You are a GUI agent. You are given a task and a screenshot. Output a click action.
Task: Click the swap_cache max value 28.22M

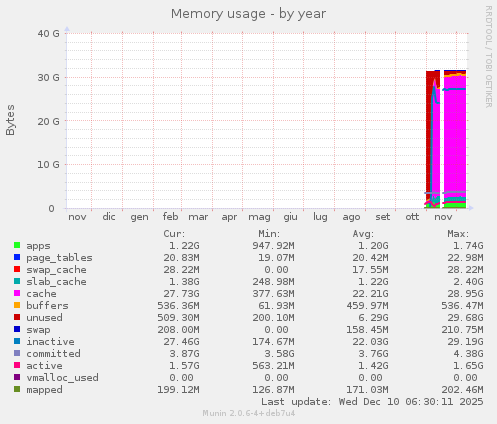[465, 270]
